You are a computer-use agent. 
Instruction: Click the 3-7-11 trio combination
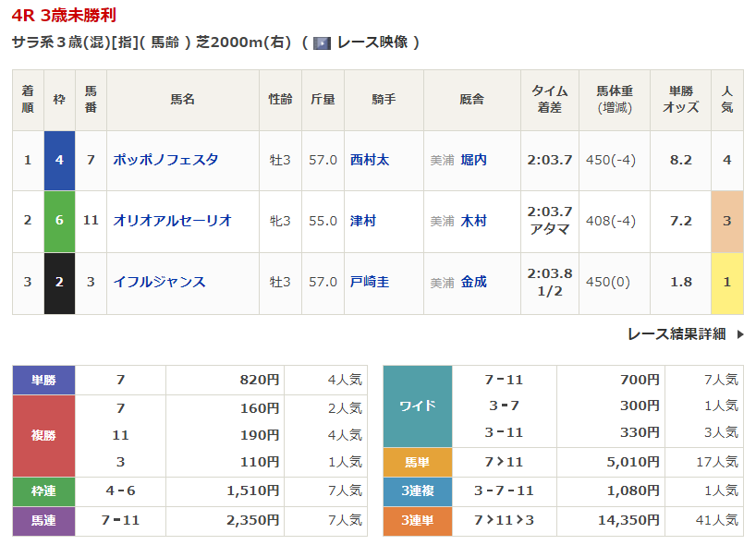(x=504, y=491)
